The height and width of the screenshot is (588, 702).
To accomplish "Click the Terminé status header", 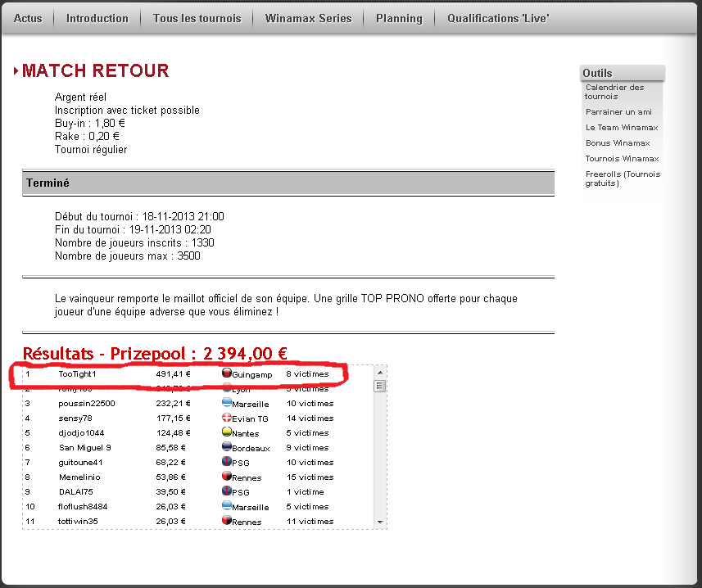I will point(288,183).
